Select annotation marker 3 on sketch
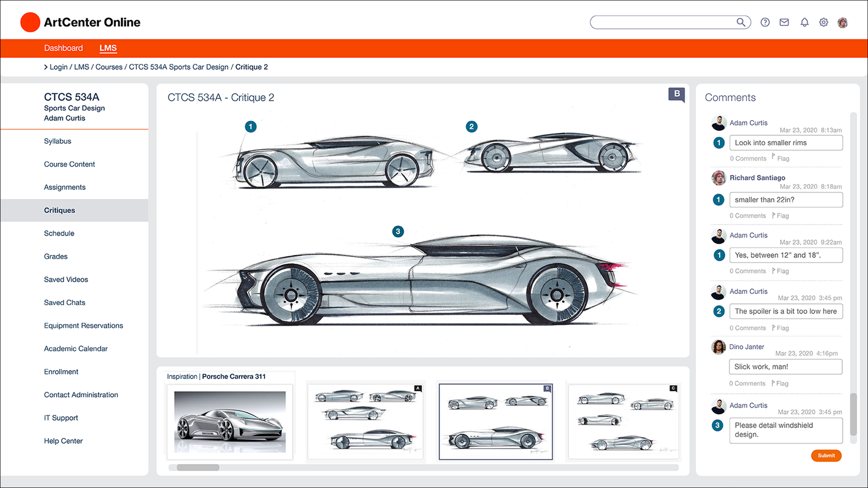This screenshot has width=868, height=488. click(398, 231)
